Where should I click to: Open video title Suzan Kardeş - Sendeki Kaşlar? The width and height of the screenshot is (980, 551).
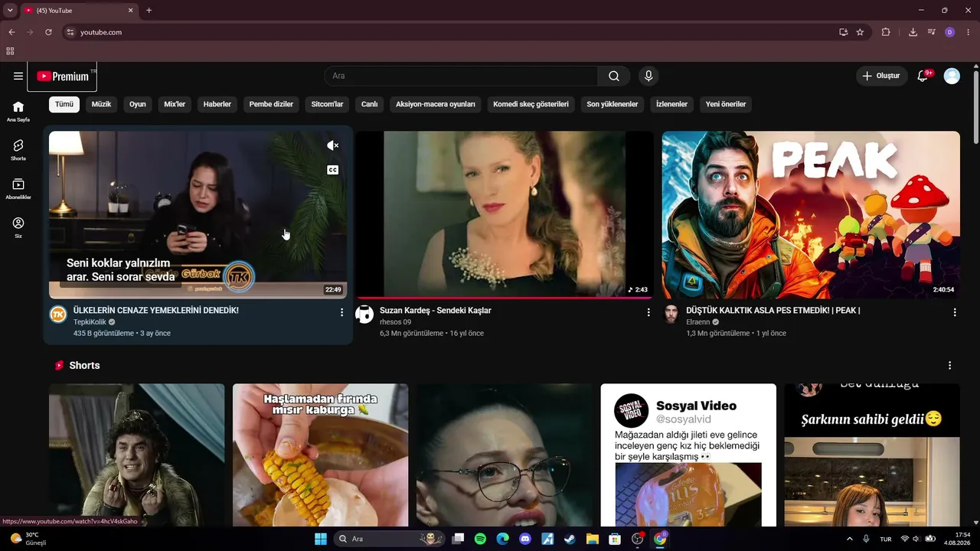436,311
